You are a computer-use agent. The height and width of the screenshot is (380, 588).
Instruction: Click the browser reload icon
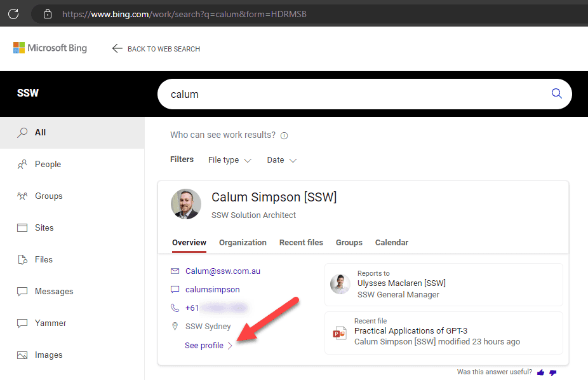13,13
